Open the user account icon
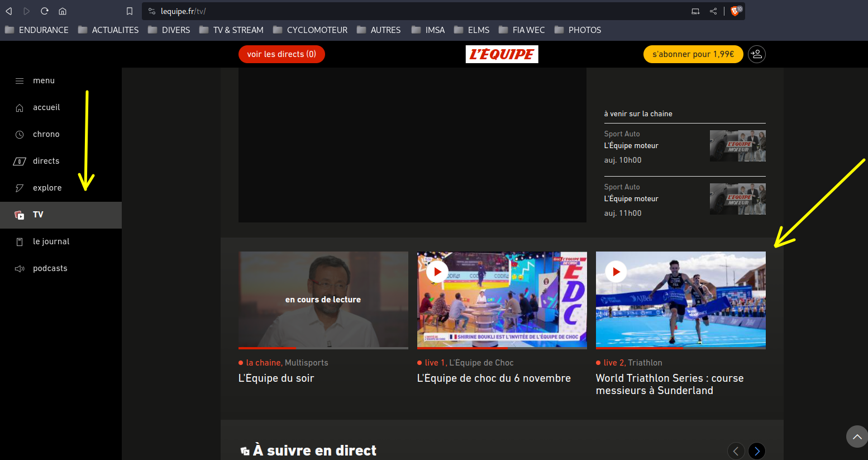Image resolution: width=868 pixels, height=460 pixels. tap(757, 54)
